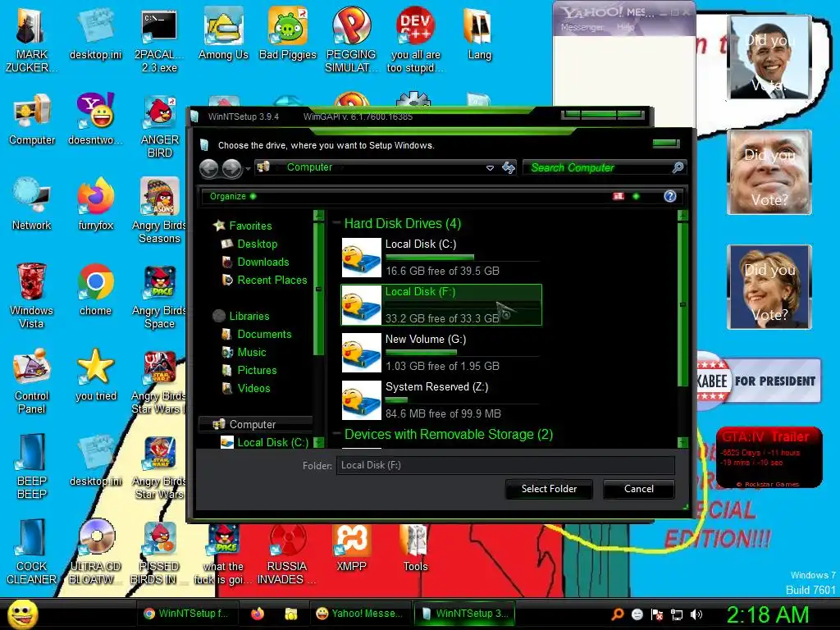Open Control Panel desktop icon
Viewport: 840px width, 630px height.
point(32,381)
